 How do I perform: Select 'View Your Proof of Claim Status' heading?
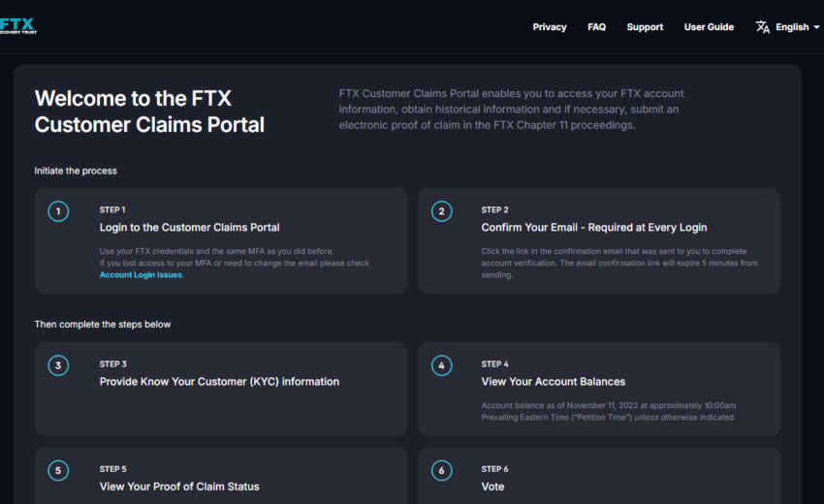(179, 487)
